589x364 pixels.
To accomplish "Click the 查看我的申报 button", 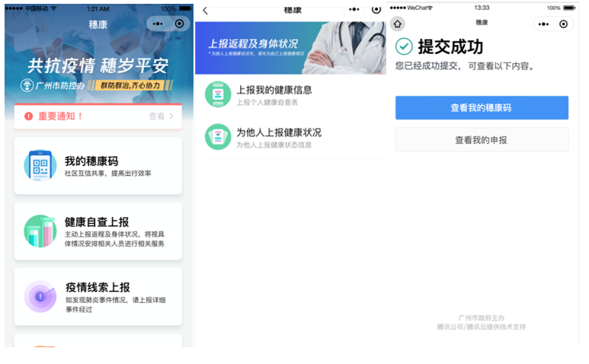I will pyautogui.click(x=482, y=140).
